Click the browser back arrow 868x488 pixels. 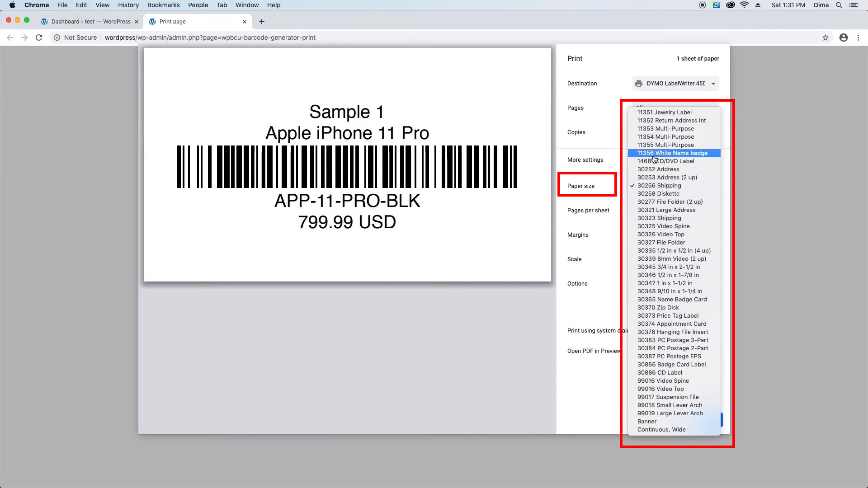tap(10, 38)
